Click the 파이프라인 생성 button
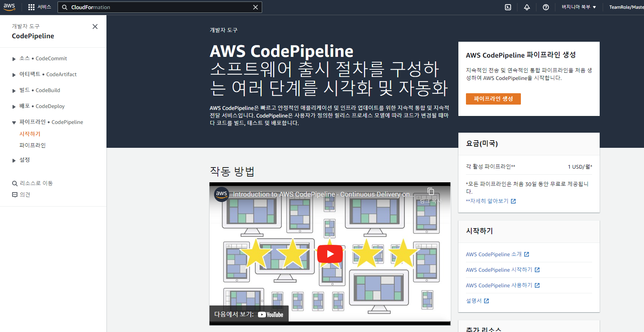This screenshot has width=644, height=332. (x=493, y=99)
